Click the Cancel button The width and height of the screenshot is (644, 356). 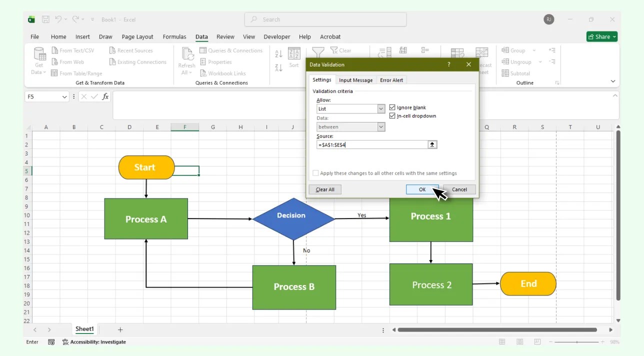459,189
